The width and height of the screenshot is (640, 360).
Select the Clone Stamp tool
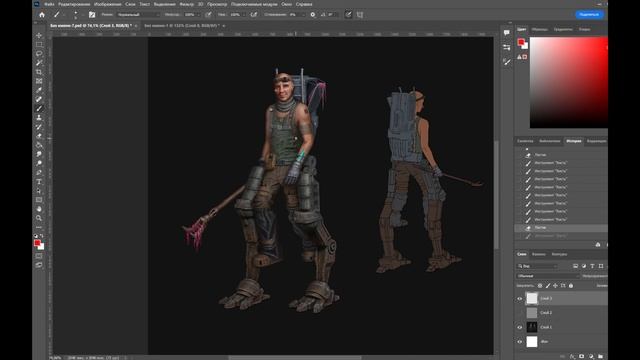[x=39, y=118]
